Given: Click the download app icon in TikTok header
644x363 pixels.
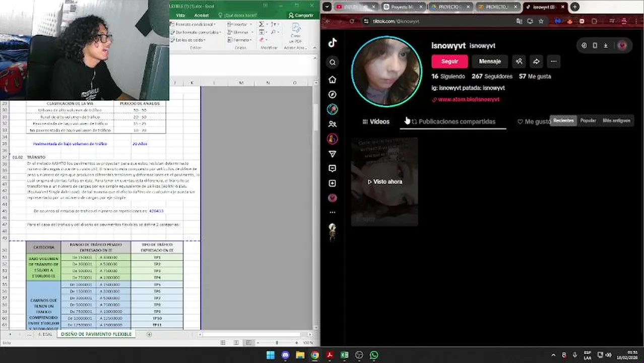Looking at the screenshot, I should pos(606,45).
